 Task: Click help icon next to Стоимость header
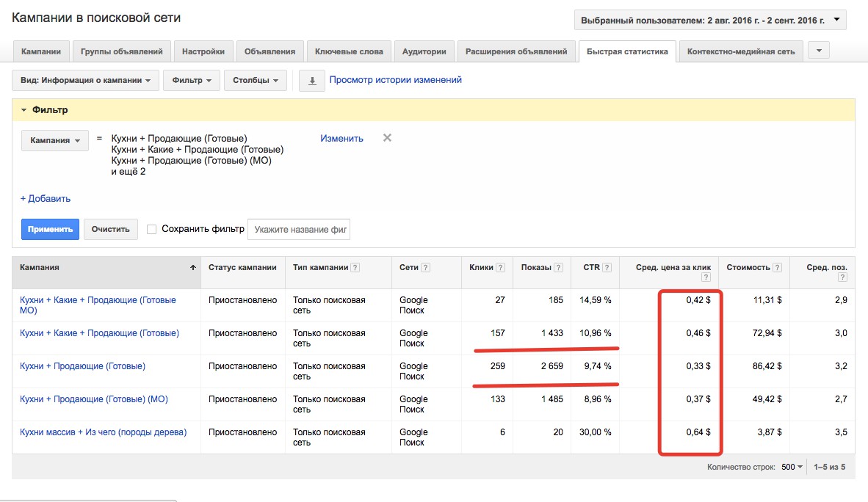coord(777,268)
